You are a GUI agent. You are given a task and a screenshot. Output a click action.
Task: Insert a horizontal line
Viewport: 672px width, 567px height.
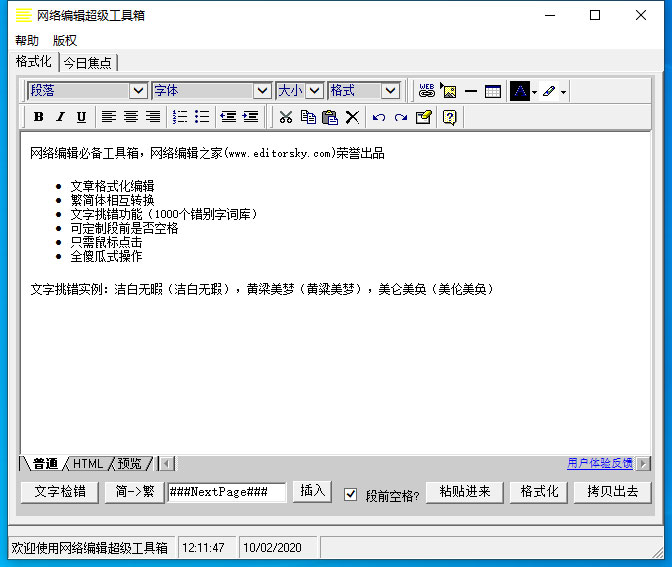[471, 91]
